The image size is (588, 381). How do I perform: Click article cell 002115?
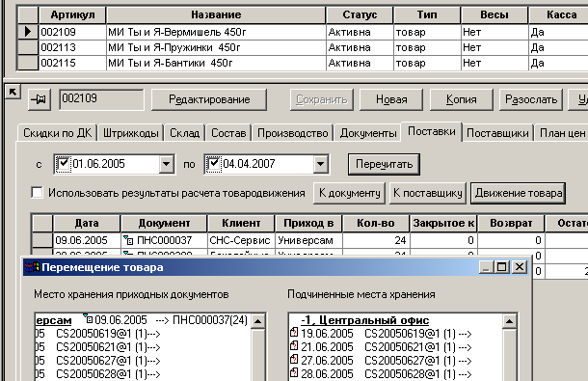pyautogui.click(x=72, y=63)
